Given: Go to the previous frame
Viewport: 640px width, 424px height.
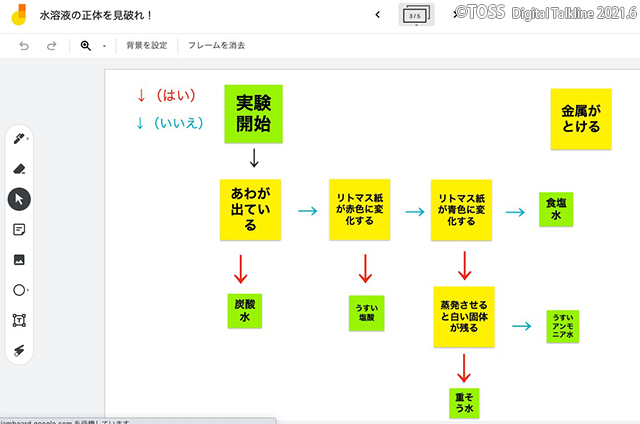Looking at the screenshot, I should pyautogui.click(x=377, y=14).
